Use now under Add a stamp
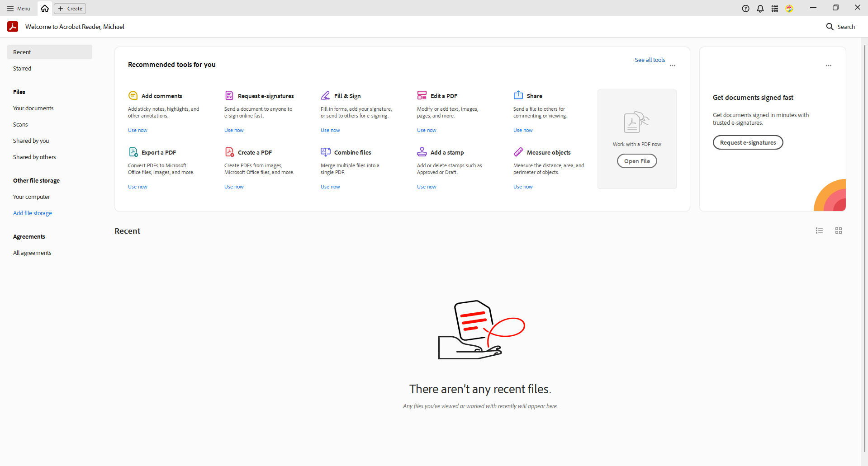The image size is (868, 466). [427, 187]
